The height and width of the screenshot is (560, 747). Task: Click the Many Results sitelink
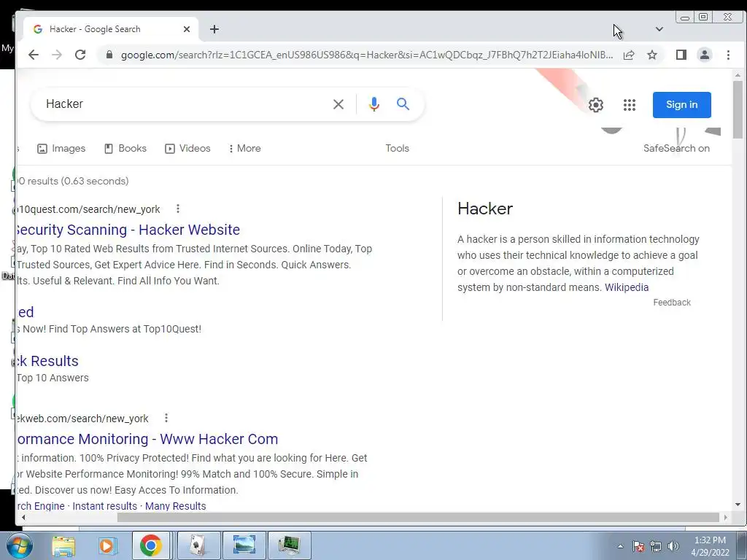pos(175,506)
